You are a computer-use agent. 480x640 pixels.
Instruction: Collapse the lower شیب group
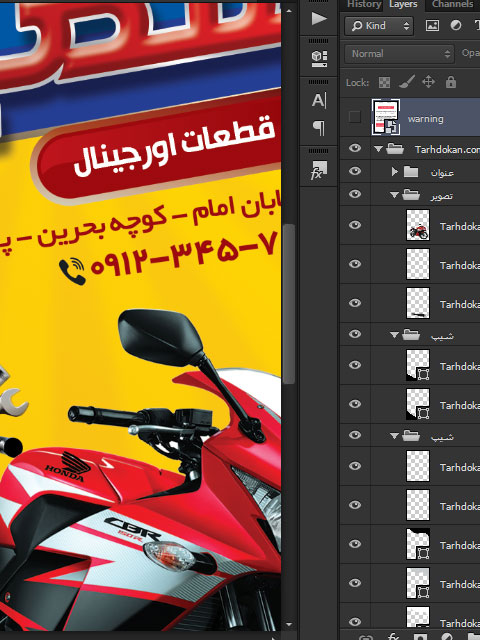click(394, 436)
